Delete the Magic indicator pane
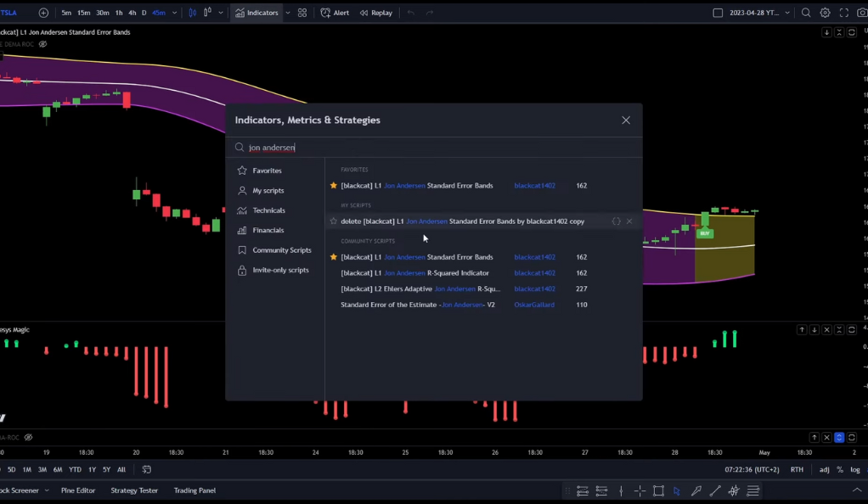 click(x=826, y=330)
